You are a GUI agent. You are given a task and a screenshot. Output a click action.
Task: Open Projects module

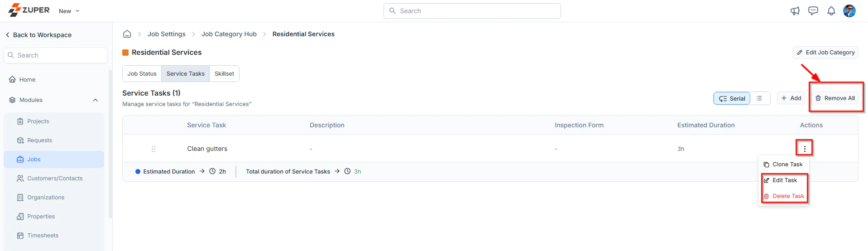[54, 121]
